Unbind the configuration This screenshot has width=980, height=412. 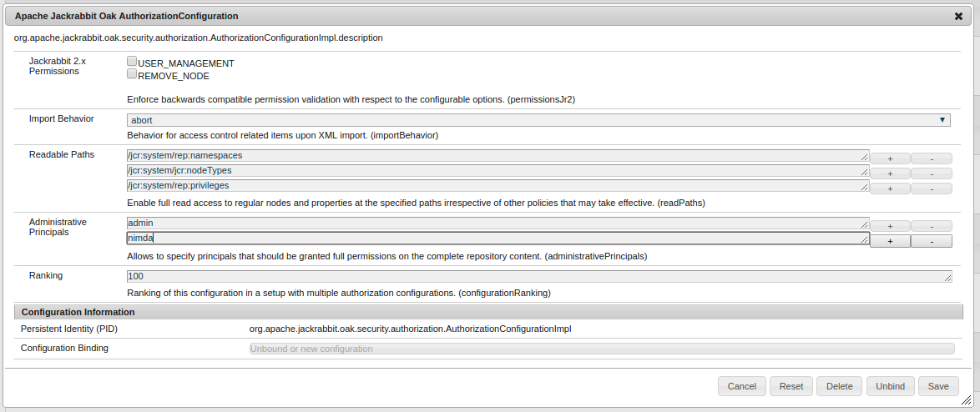pos(890,386)
